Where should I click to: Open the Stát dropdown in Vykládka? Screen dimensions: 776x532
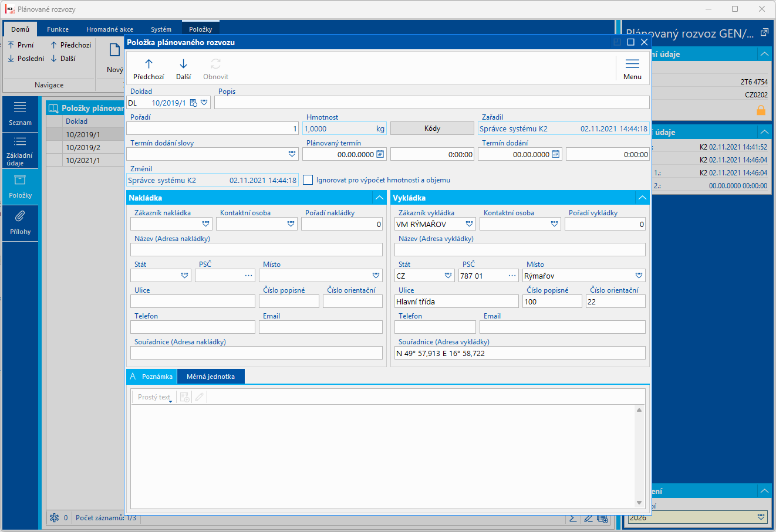pyautogui.click(x=448, y=276)
